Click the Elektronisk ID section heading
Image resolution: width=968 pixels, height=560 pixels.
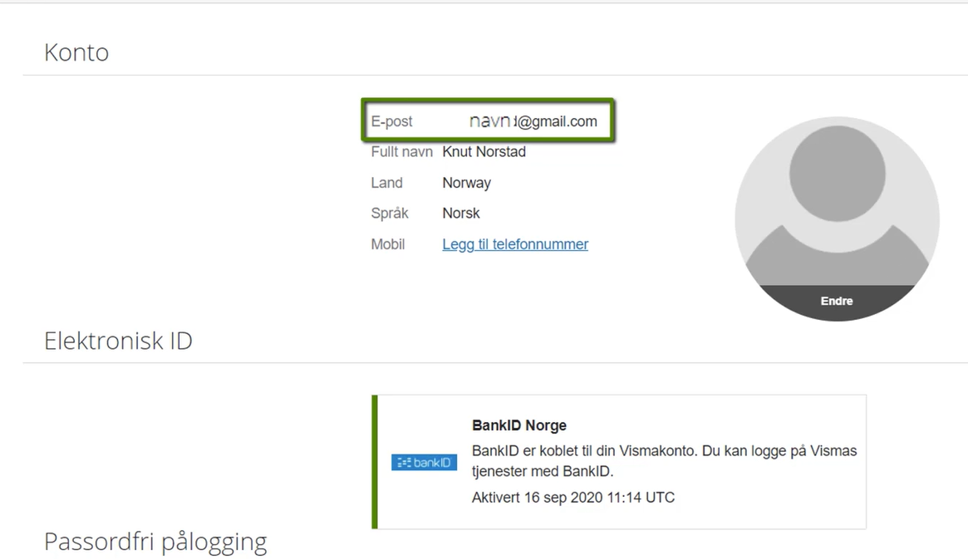118,341
